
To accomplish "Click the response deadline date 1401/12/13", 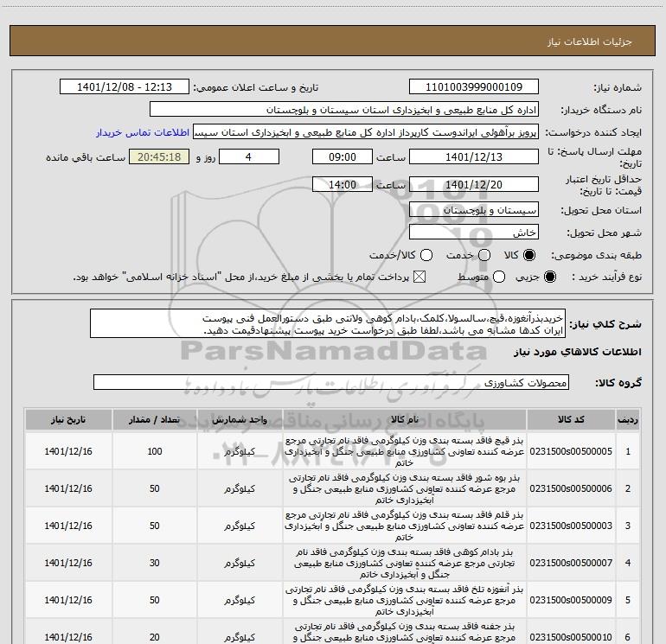I will tap(474, 156).
